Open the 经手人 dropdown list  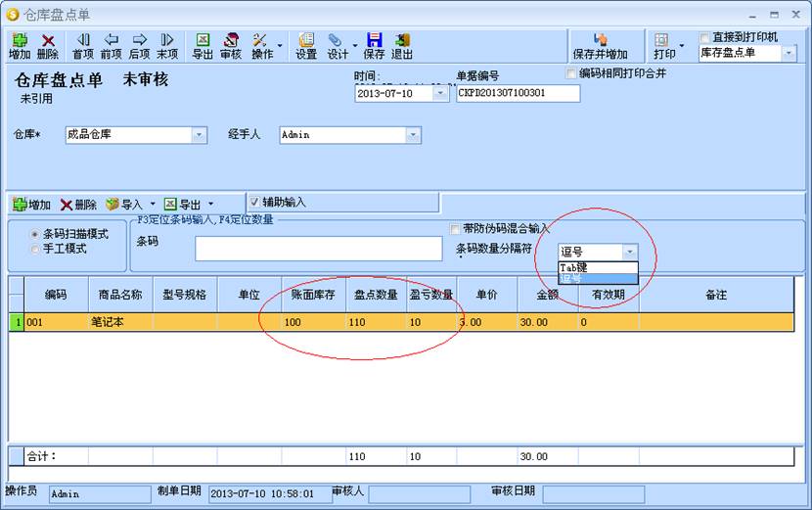coord(413,135)
